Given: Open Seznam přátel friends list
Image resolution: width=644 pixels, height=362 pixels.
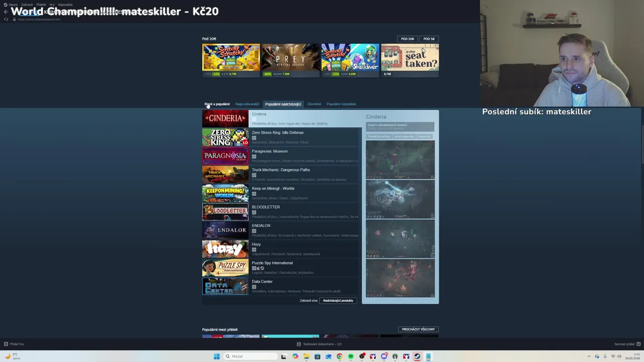Looking at the screenshot, I should tap(626, 344).
